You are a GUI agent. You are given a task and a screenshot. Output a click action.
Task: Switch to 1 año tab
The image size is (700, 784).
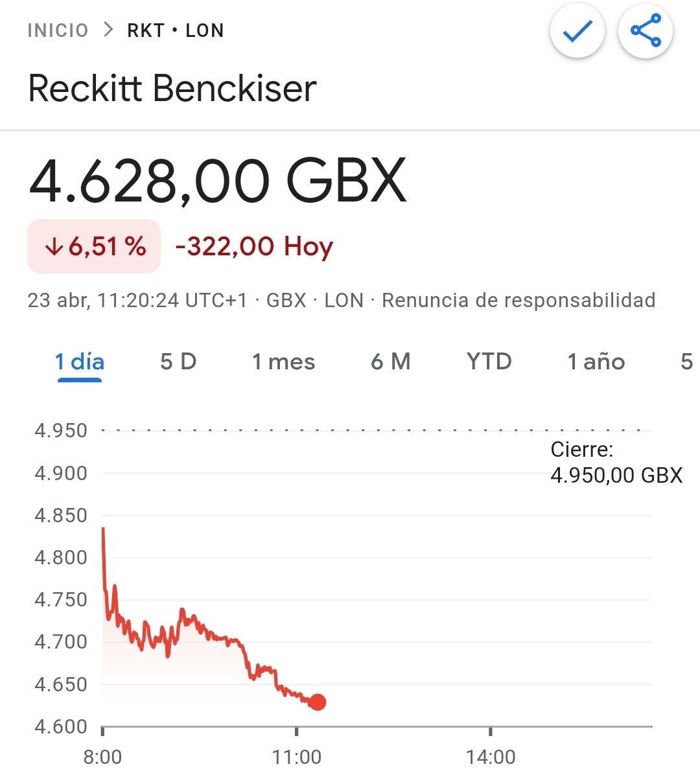click(x=596, y=362)
